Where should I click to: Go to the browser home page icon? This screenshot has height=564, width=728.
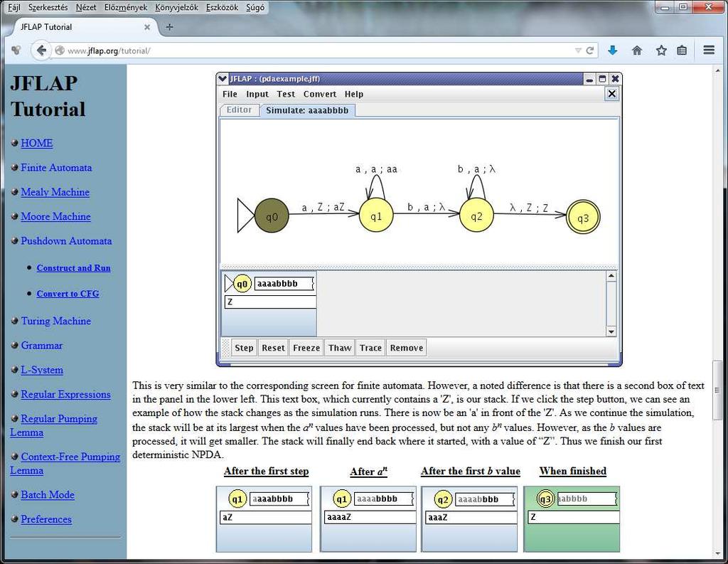[x=637, y=50]
